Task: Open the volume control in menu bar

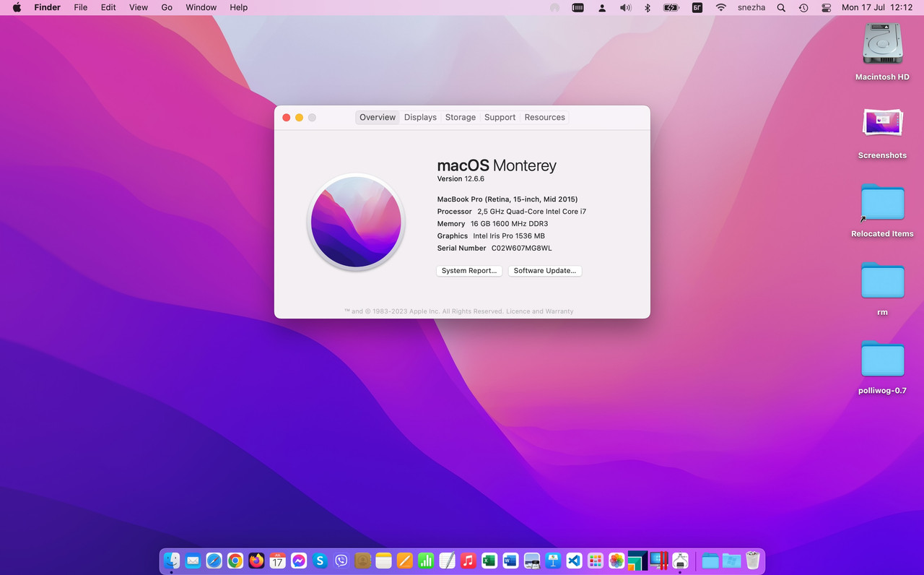Action: point(625,7)
